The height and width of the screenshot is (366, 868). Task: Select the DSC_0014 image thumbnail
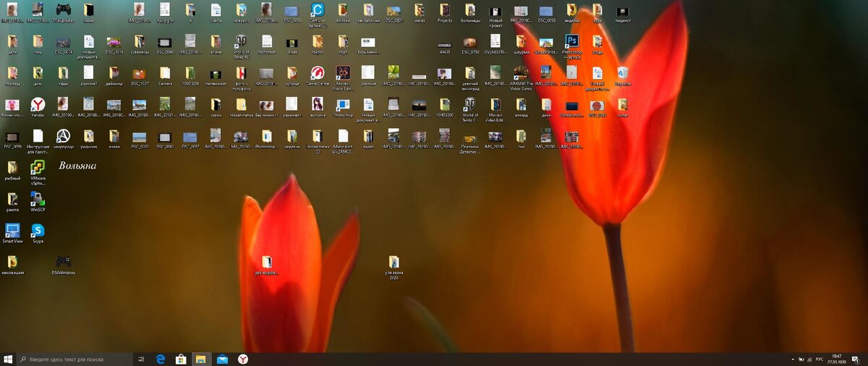pyautogui.click(x=63, y=43)
